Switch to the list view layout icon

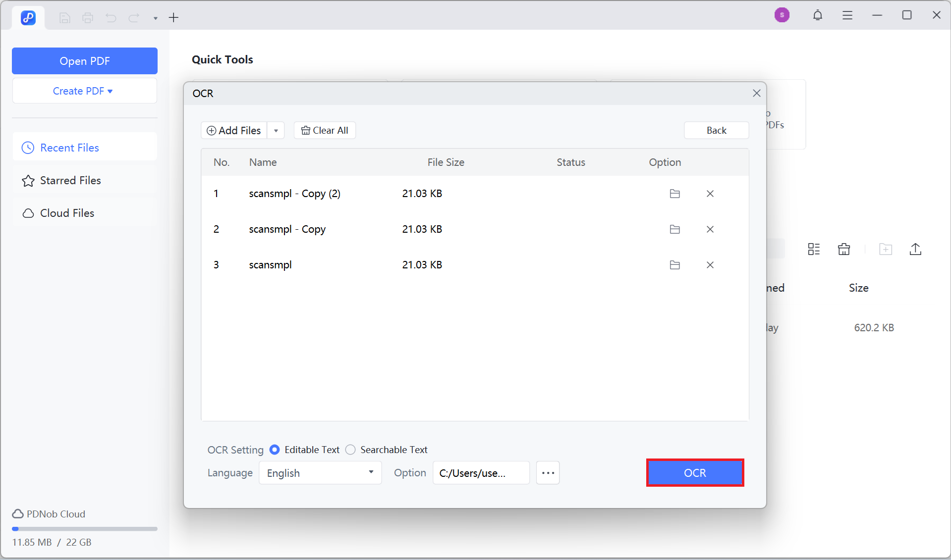813,249
